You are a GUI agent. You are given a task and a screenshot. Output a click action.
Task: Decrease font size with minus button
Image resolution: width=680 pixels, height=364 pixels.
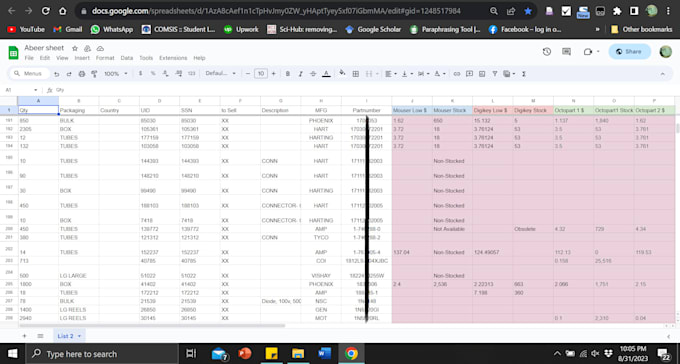tap(248, 74)
